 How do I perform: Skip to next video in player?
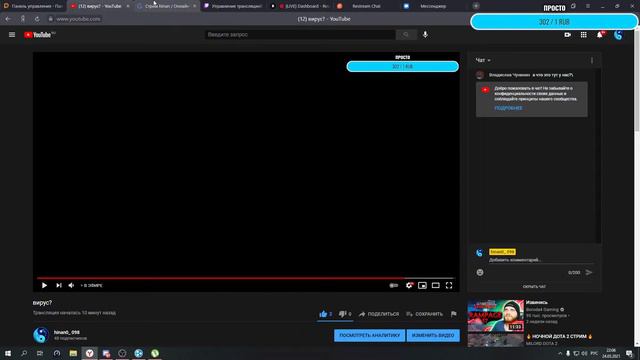(x=59, y=285)
